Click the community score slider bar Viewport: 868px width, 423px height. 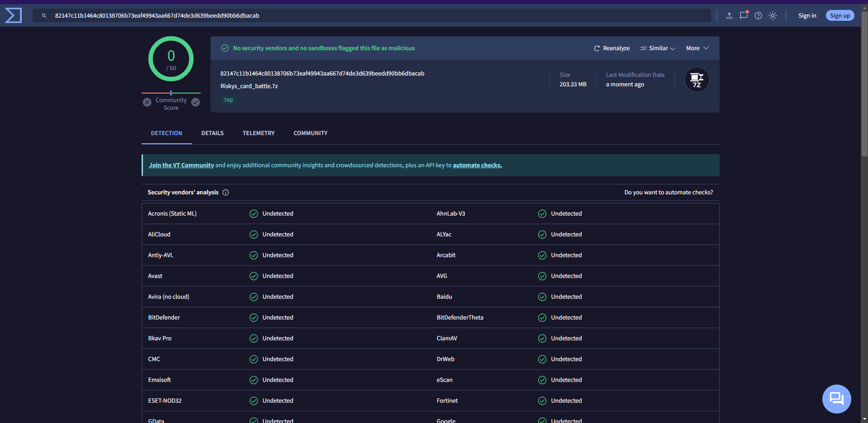click(x=171, y=93)
